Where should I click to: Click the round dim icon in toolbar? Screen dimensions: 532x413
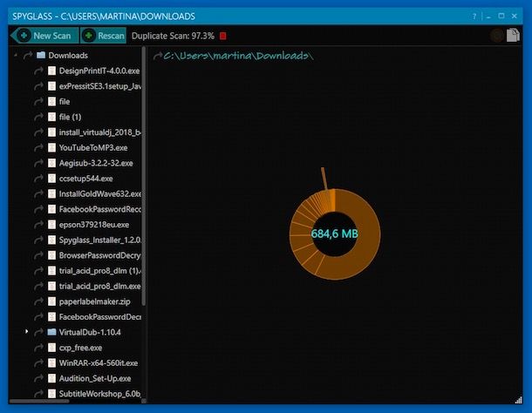coord(497,35)
